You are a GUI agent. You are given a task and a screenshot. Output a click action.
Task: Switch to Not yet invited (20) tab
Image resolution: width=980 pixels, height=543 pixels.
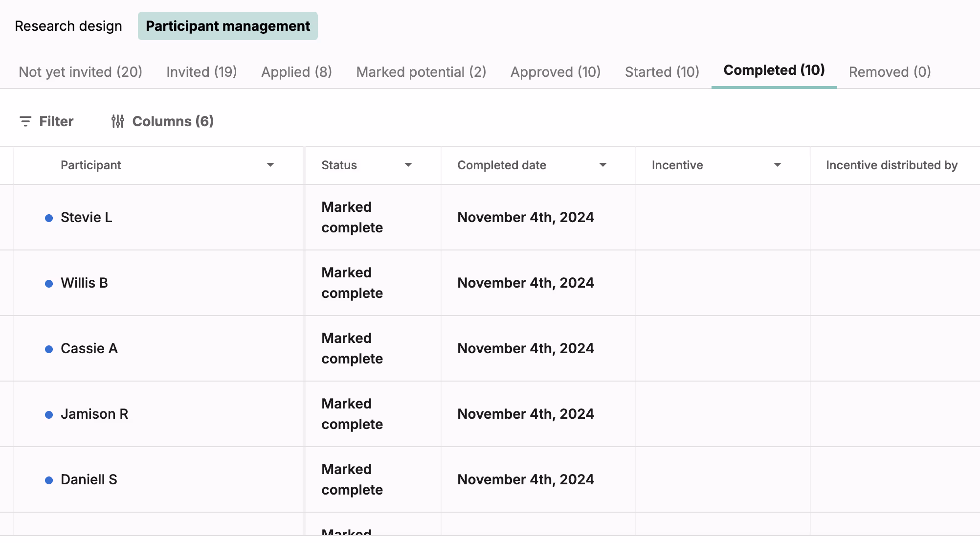(x=80, y=72)
